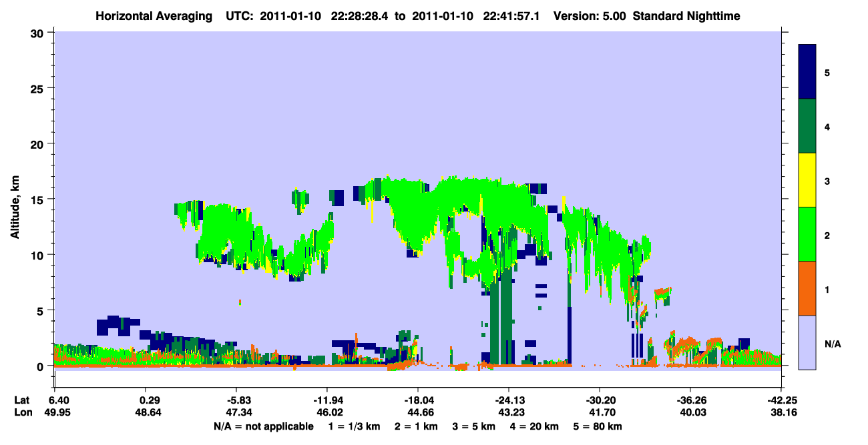Click the 'Altitude, km' axis label
The width and height of the screenshot is (868, 445).
15,207
